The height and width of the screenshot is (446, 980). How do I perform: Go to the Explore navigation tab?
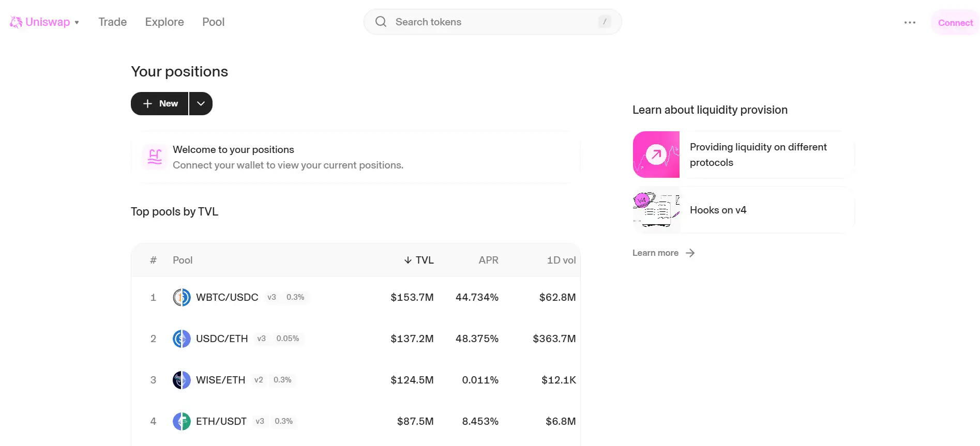(164, 22)
